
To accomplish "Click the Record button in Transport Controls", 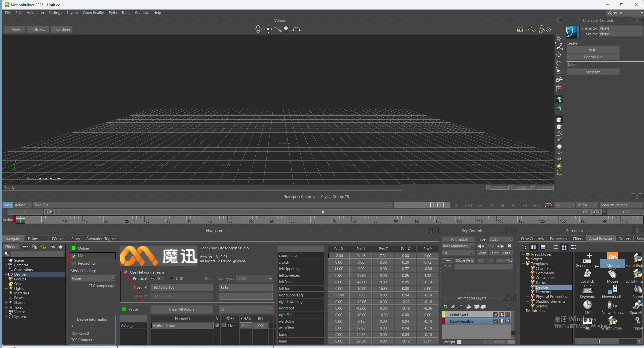I will pos(456,205).
